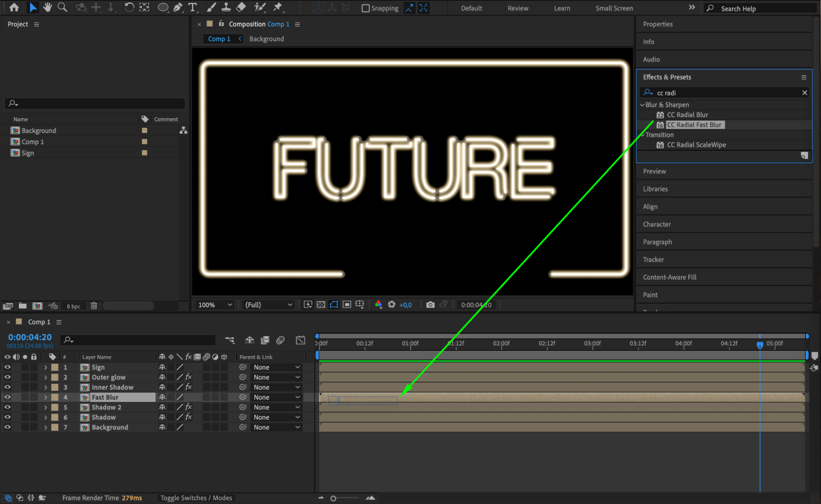Select the Roto Brush tool

[x=260, y=7]
